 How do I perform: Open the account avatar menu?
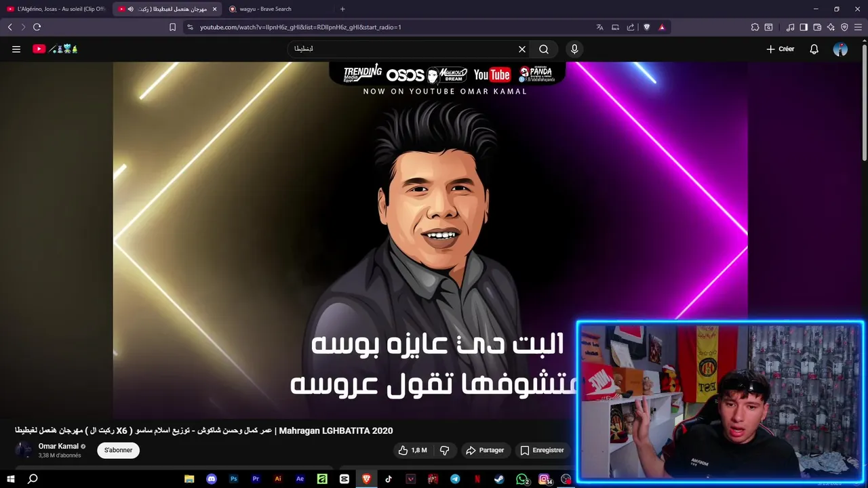point(840,49)
